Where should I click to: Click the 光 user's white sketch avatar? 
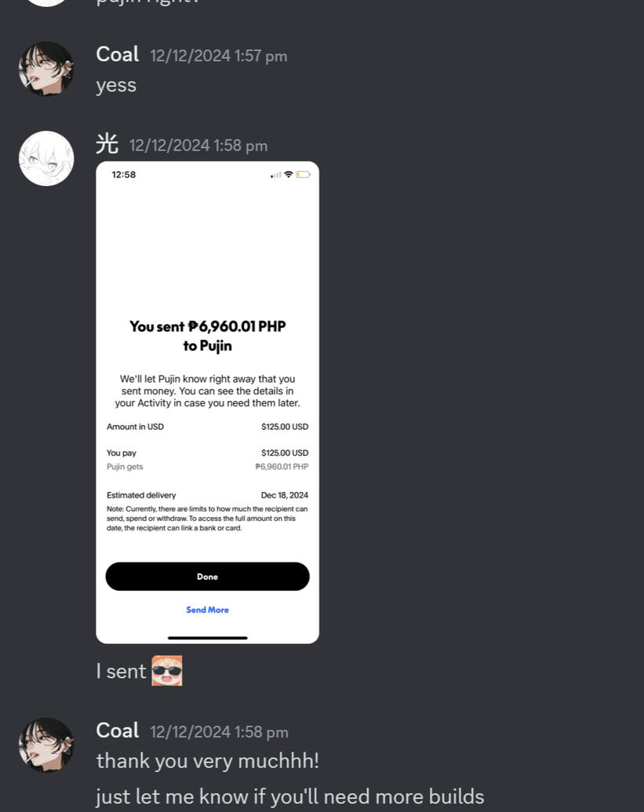pyautogui.click(x=46, y=158)
